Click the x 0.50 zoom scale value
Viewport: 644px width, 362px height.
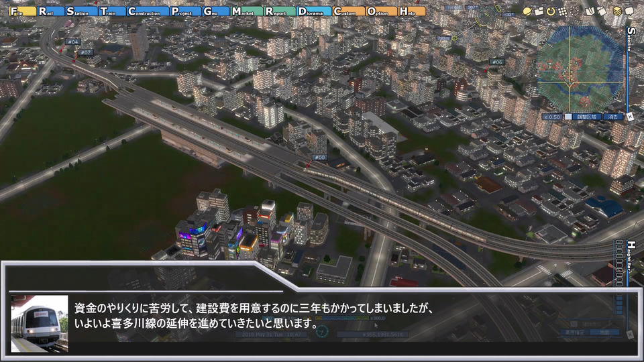tap(551, 117)
